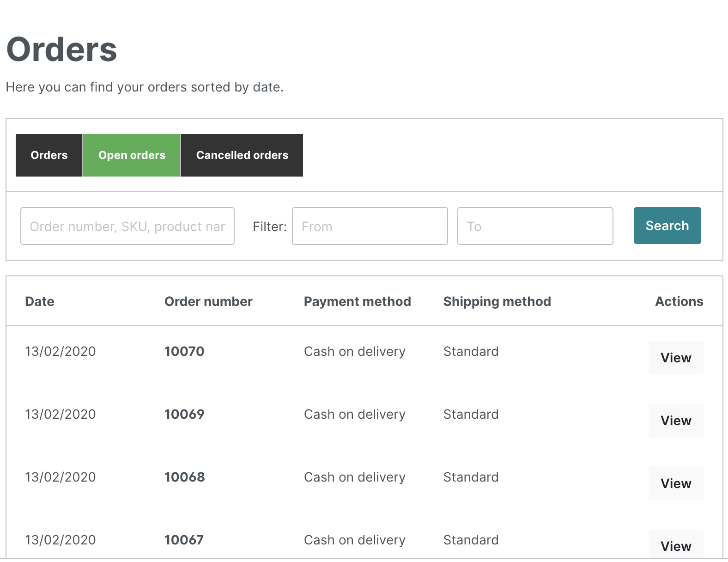Screen dimensions: 728x562
Task: Click Standard shipping for order 10070
Action: [471, 351]
